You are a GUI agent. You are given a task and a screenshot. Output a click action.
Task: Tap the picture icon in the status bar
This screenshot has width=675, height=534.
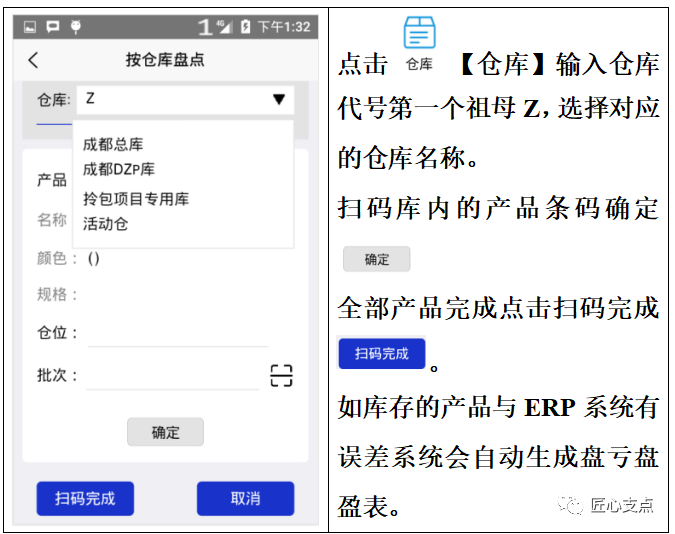click(30, 27)
